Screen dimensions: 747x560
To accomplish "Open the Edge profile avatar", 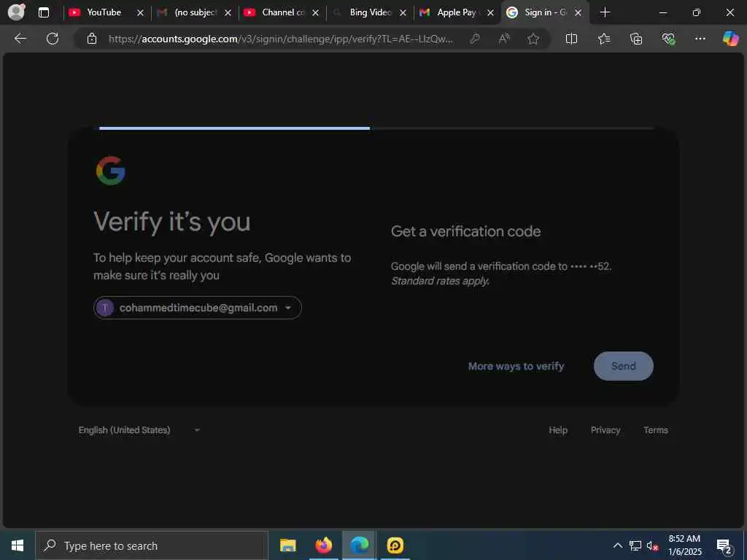I will (17, 12).
